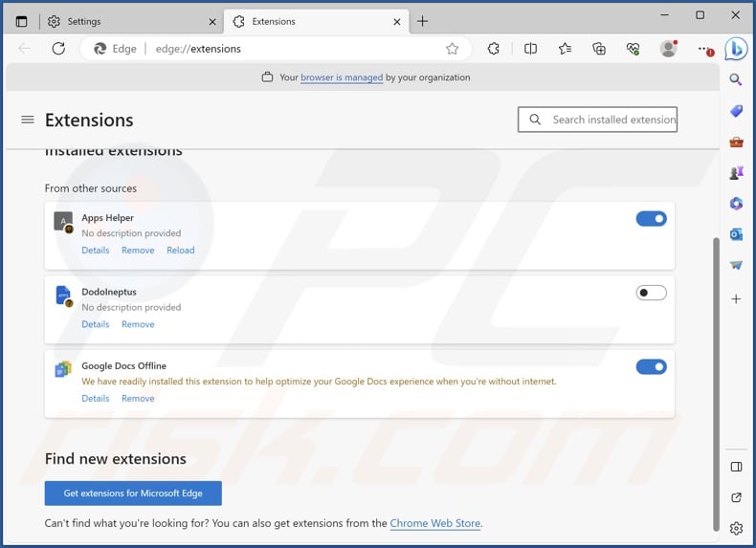Click the DodoIneptus extension icon

pos(63,296)
